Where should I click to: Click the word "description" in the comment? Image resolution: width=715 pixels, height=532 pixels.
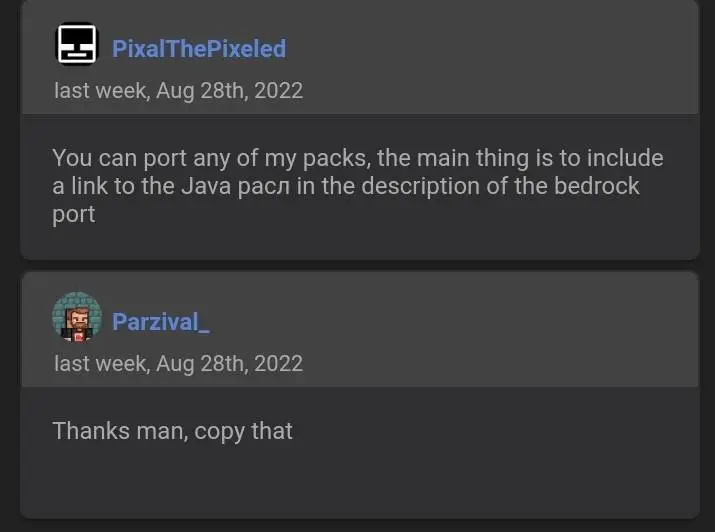pos(408,186)
